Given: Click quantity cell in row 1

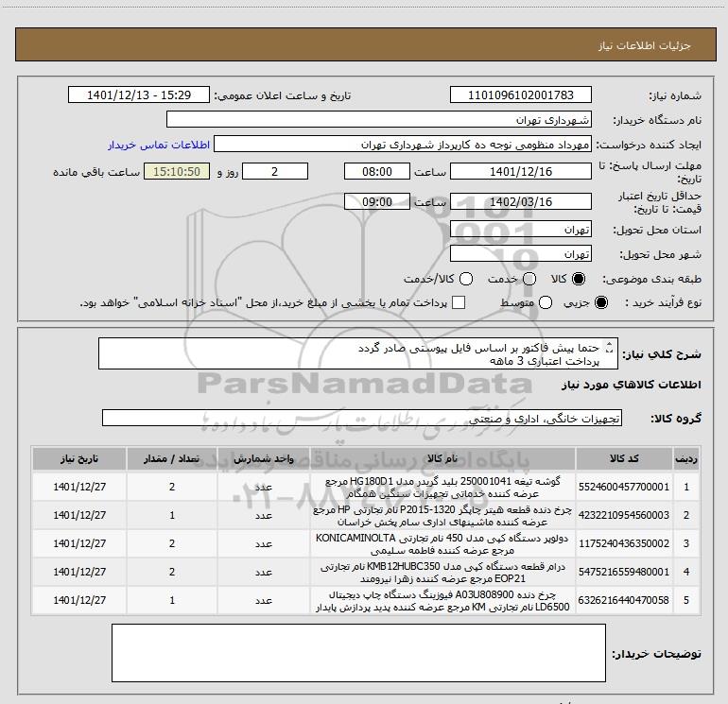Looking at the screenshot, I should click(172, 487).
